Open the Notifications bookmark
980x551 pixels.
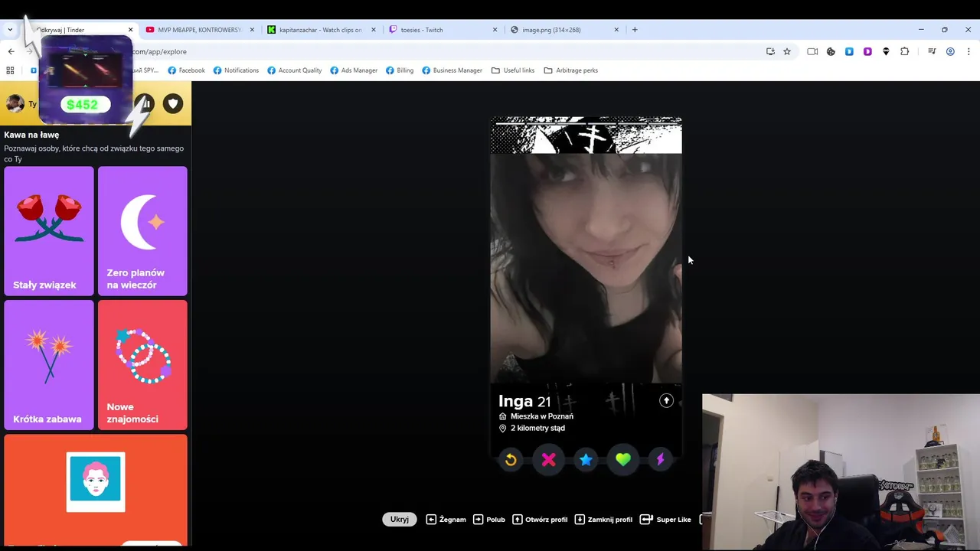click(x=236, y=70)
